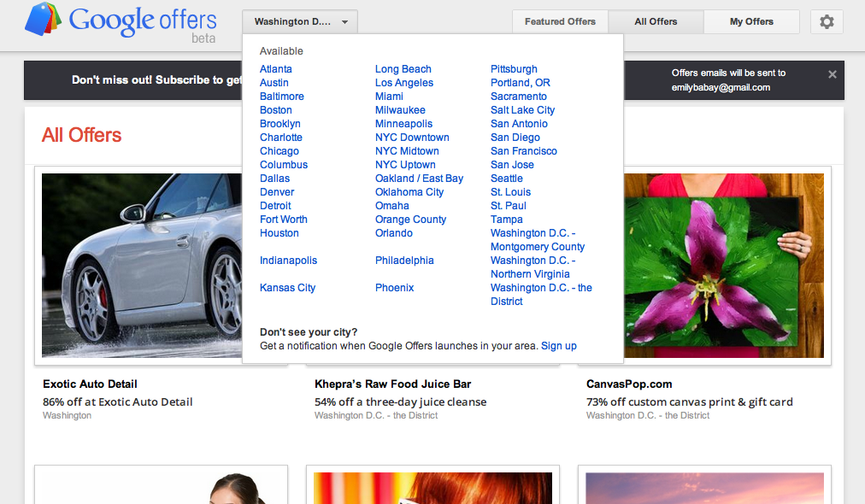
Task: Choose Oklahoma City from the list
Action: (409, 192)
